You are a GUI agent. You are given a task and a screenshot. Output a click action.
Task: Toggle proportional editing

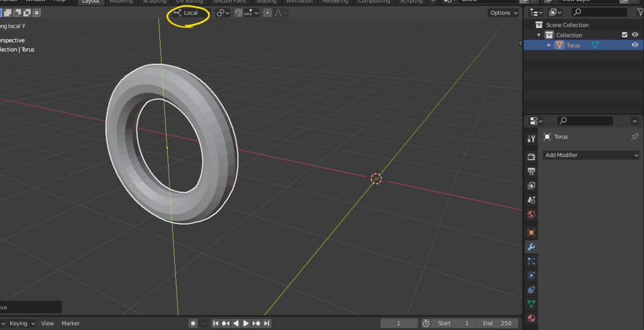[x=268, y=13]
